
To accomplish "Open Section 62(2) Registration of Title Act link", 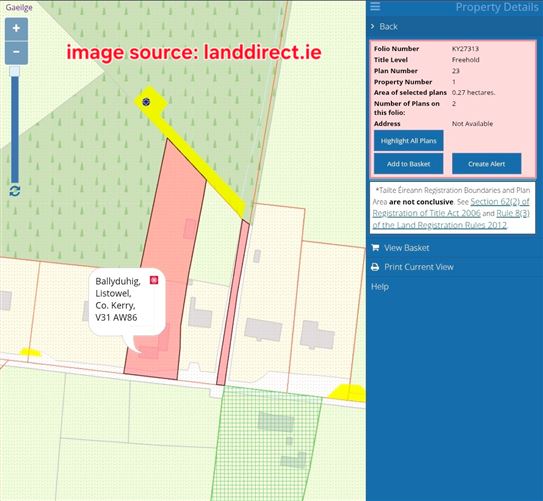I will click(451, 207).
